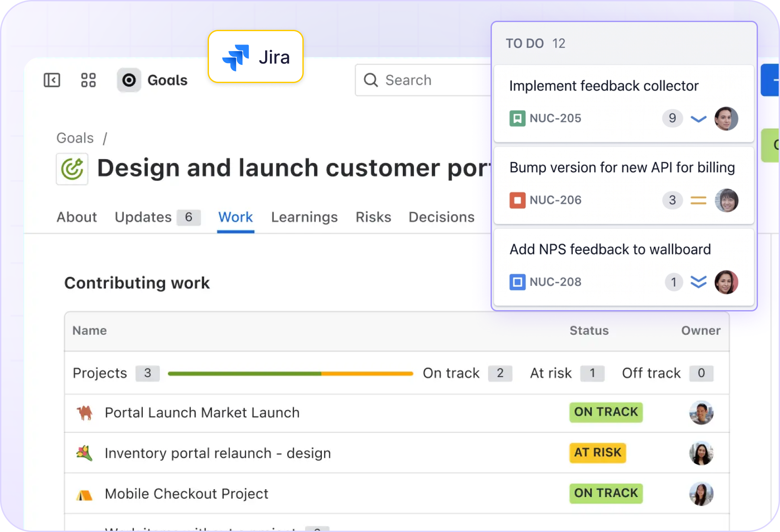The height and width of the screenshot is (532, 780).
Task: Click the search magnifier icon
Action: pyautogui.click(x=371, y=80)
